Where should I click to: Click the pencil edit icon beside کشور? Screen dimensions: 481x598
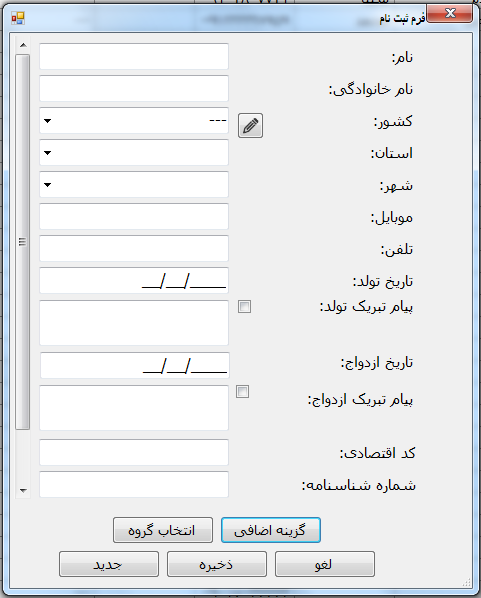pos(250,125)
